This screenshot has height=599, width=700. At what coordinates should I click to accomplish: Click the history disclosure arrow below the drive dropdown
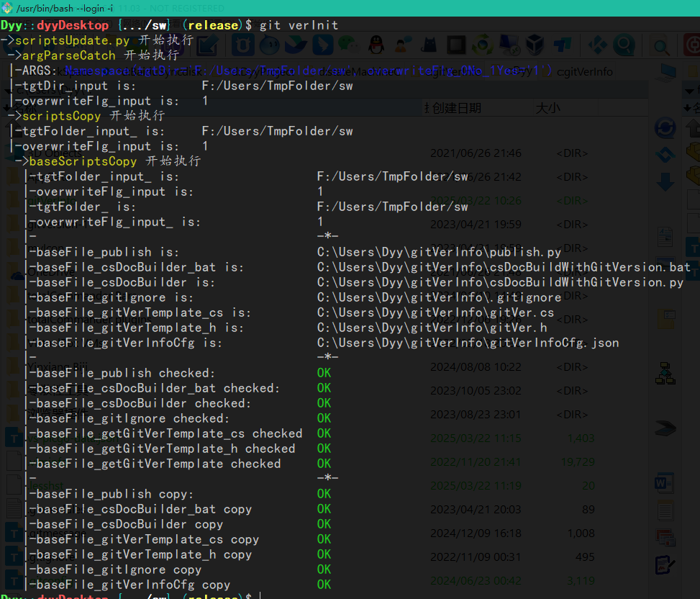(x=687, y=108)
